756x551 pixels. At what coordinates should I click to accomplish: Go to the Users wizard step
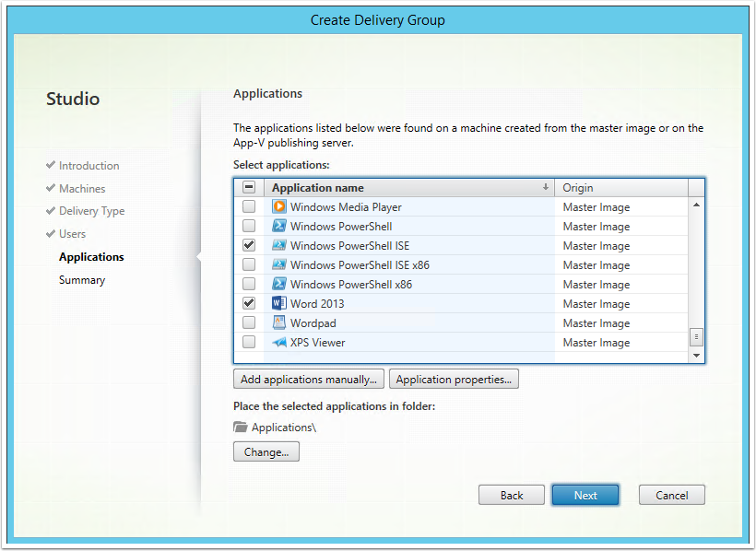[x=72, y=234]
